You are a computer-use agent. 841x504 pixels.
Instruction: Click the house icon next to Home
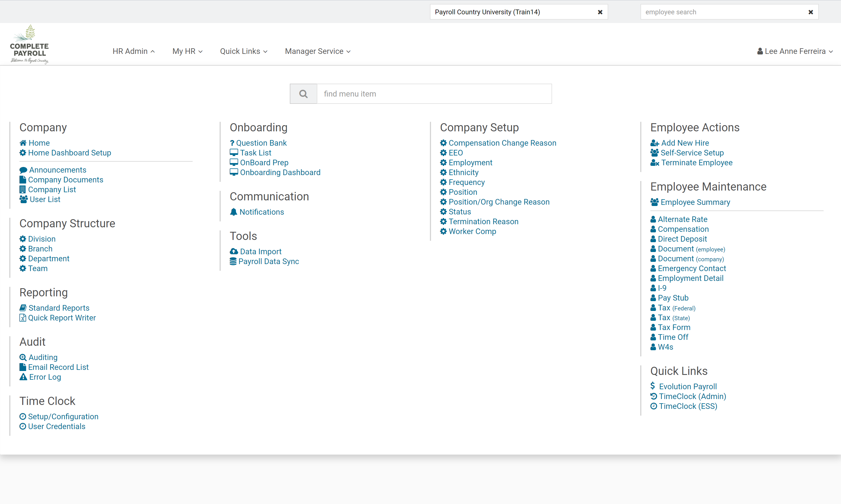(x=23, y=143)
